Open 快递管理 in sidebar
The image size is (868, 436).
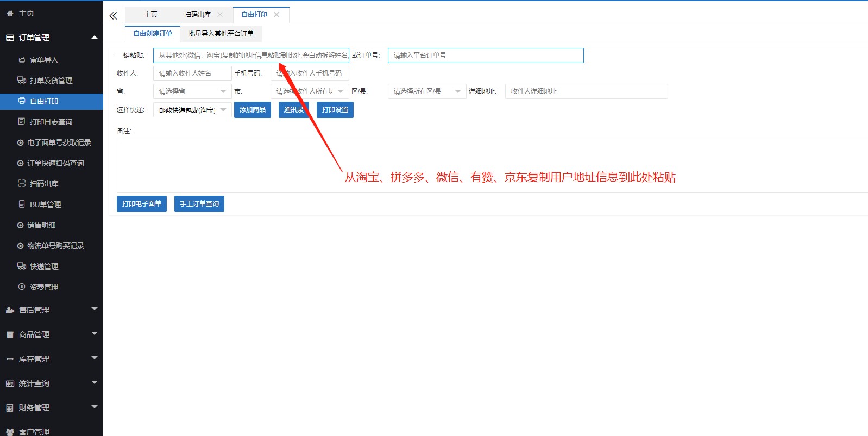[x=43, y=266]
